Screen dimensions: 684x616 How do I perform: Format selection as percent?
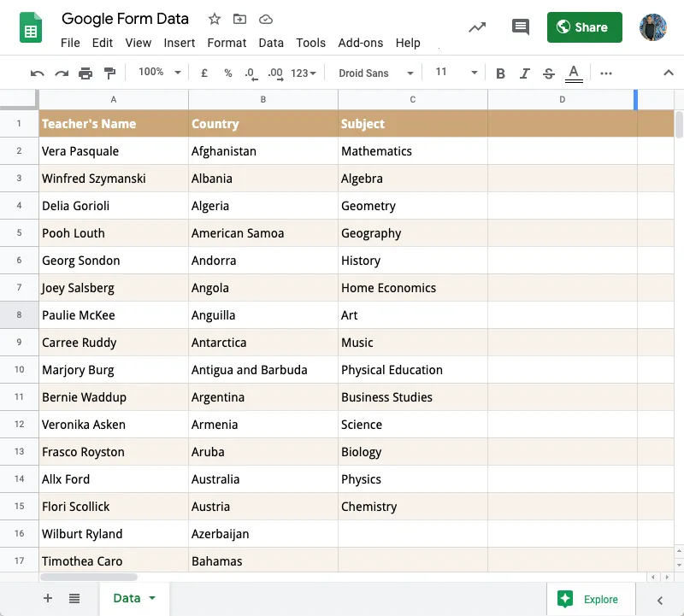227,73
